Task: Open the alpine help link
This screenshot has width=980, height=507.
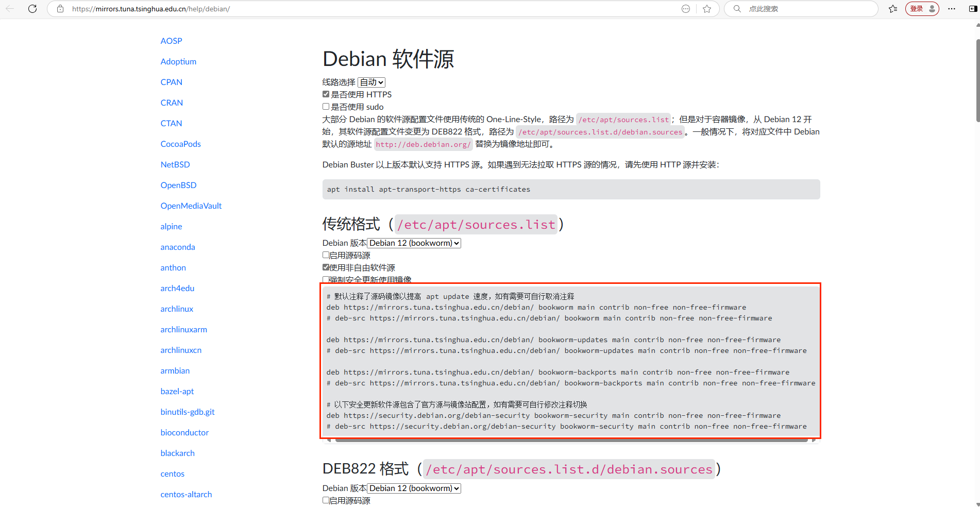Action: pyautogui.click(x=171, y=226)
